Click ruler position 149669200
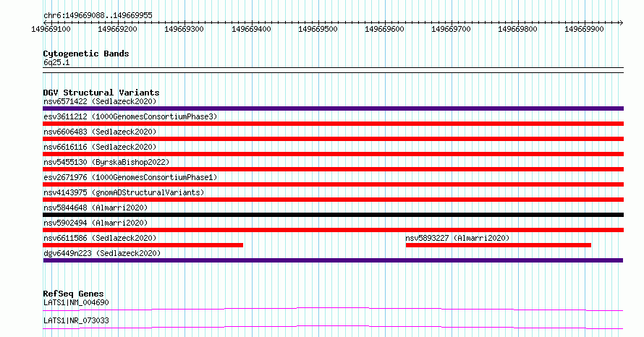The width and height of the screenshot is (644, 337). pyautogui.click(x=117, y=29)
